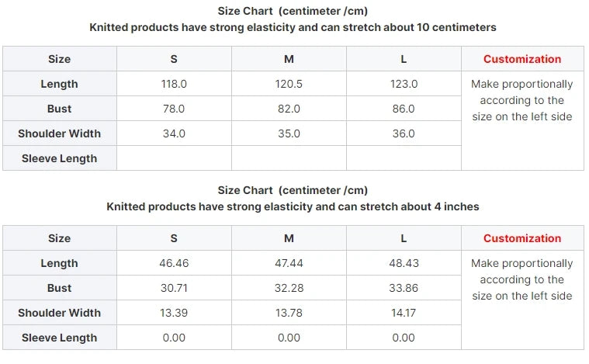Pick the 86.0 bust value for size L
Image resolution: width=589 pixels, height=364 pixels.
tap(404, 109)
